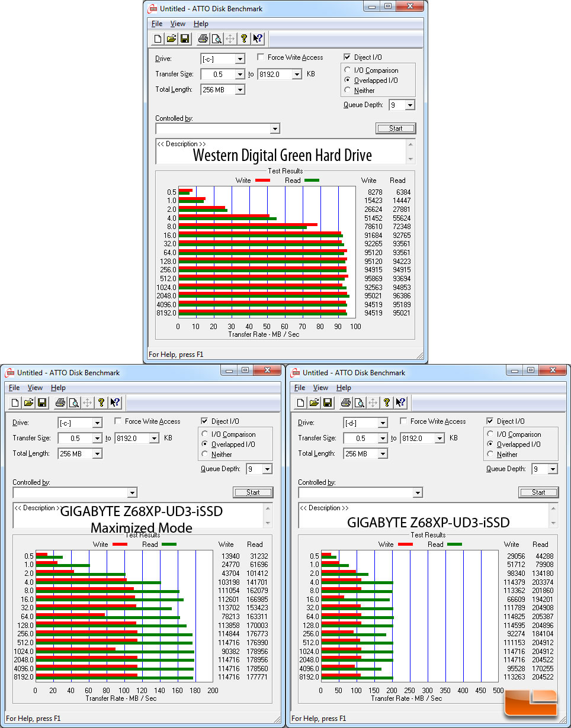
Task: Click Open folder icon in drive [-d-] window
Action: click(x=314, y=403)
